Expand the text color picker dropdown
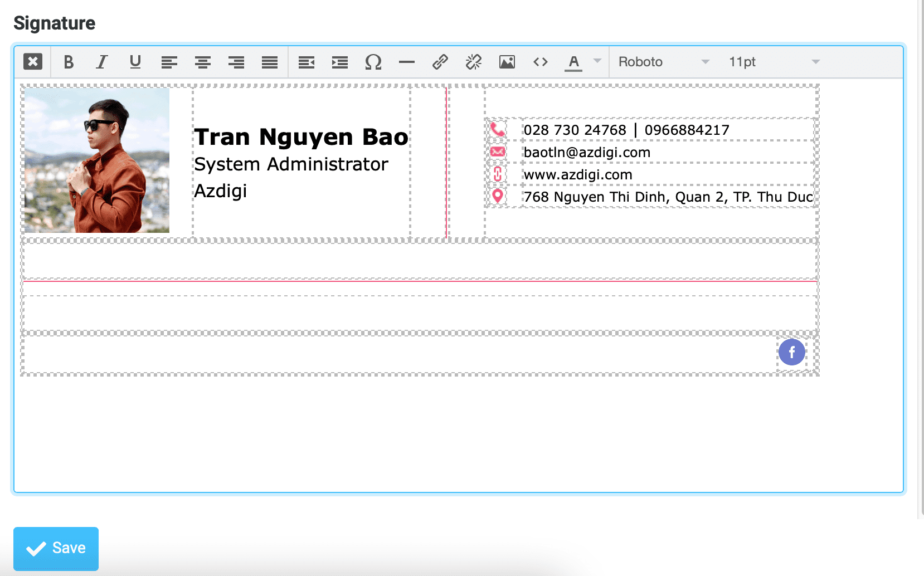924x576 pixels. pos(596,62)
